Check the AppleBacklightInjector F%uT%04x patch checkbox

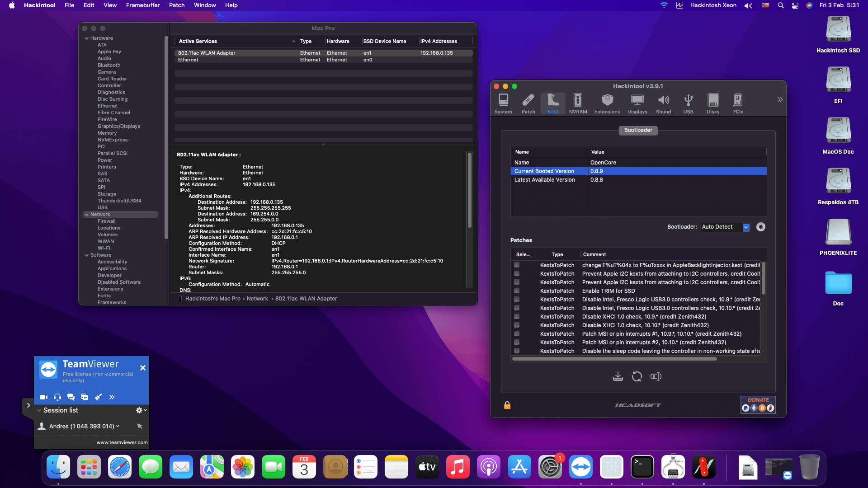[x=517, y=265]
